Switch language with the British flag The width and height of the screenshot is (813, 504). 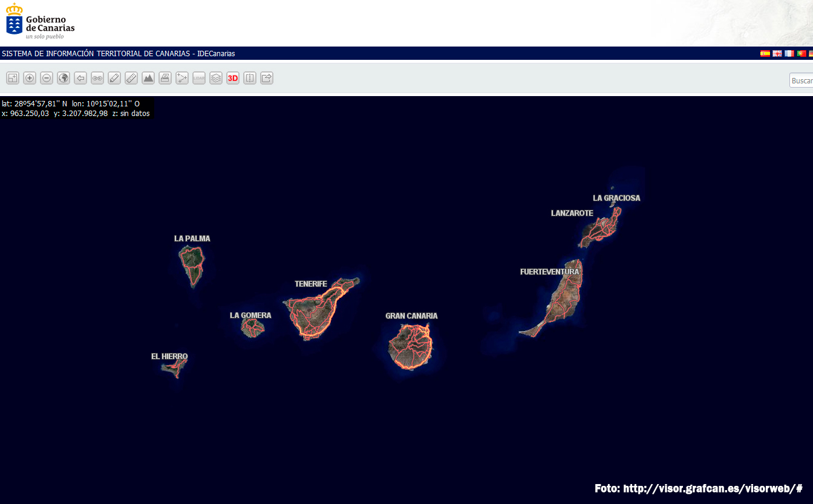[777, 54]
